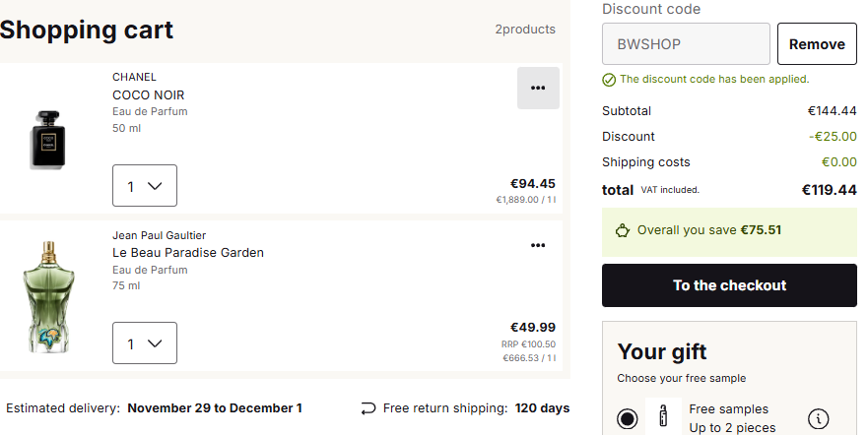Screen dimensions: 868x435
Task: Open the Le Beau Paradise Garden title link
Action: (188, 253)
